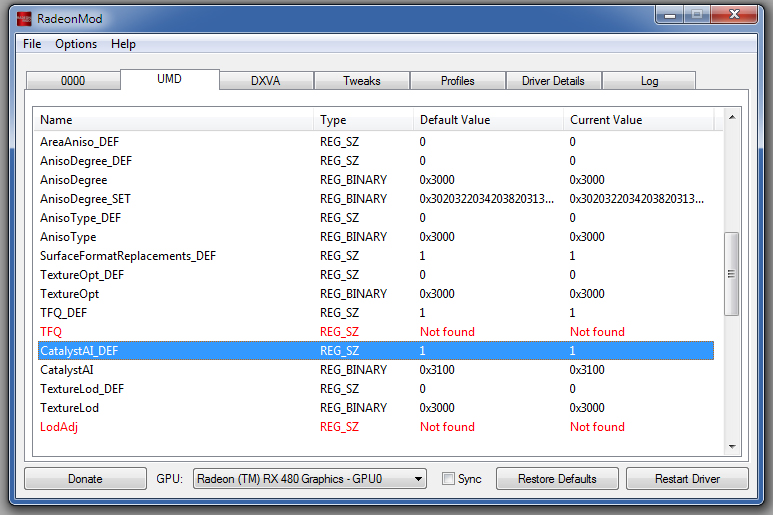Select the TextureOpt entry
This screenshot has width=773, height=515.
(x=376, y=294)
